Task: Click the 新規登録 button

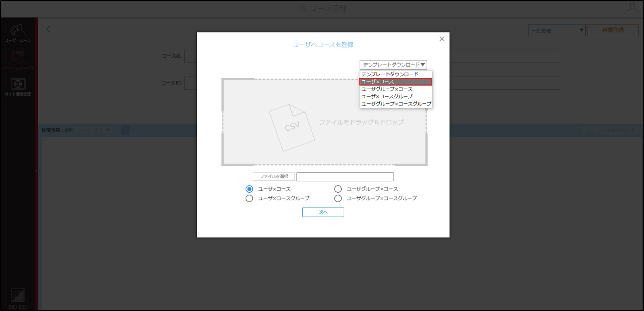Action: pyautogui.click(x=613, y=30)
